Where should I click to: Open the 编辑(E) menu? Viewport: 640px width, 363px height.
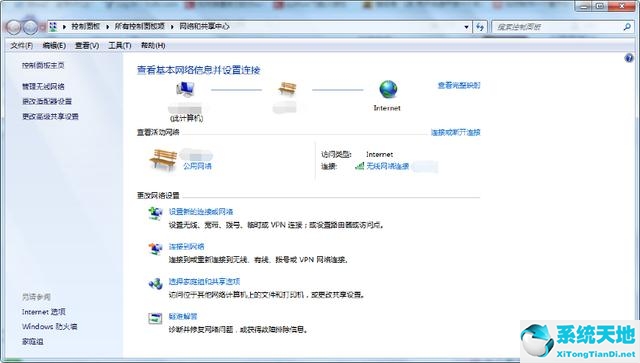[54, 46]
